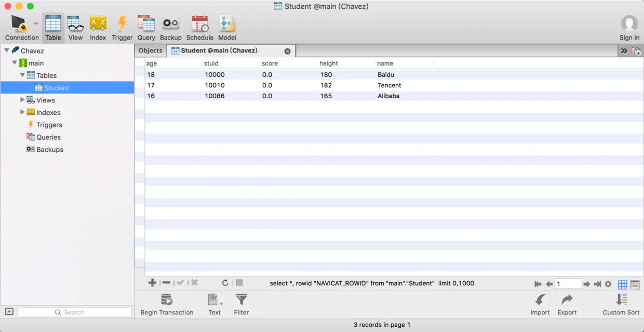Image resolution: width=644 pixels, height=332 pixels.
Task: Click the height column header
Action: click(346, 63)
